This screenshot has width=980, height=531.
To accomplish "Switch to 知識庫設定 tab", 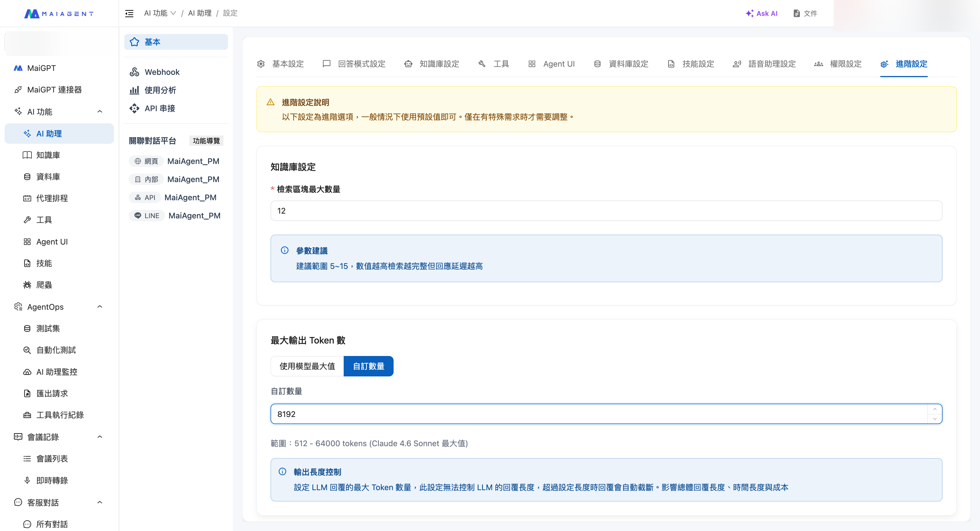I will (x=432, y=64).
